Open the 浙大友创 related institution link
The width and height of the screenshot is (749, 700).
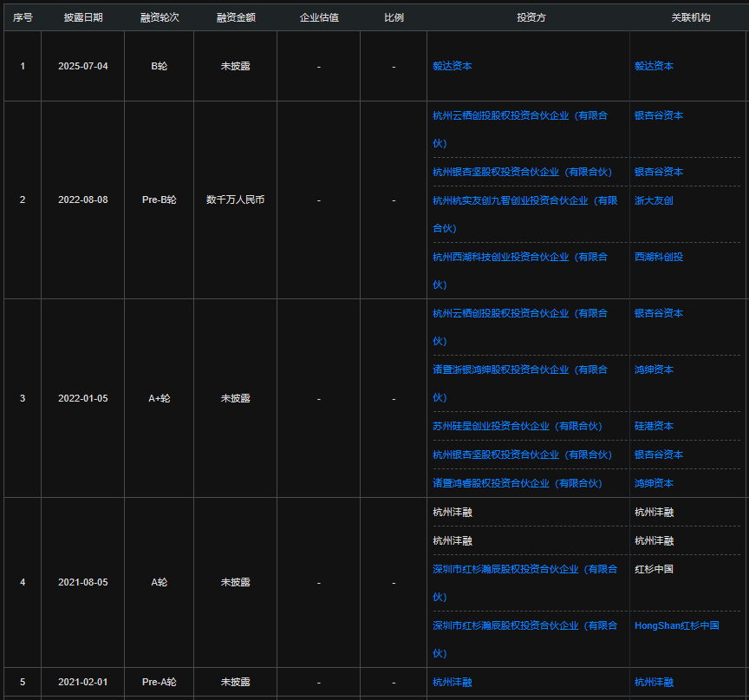[654, 200]
